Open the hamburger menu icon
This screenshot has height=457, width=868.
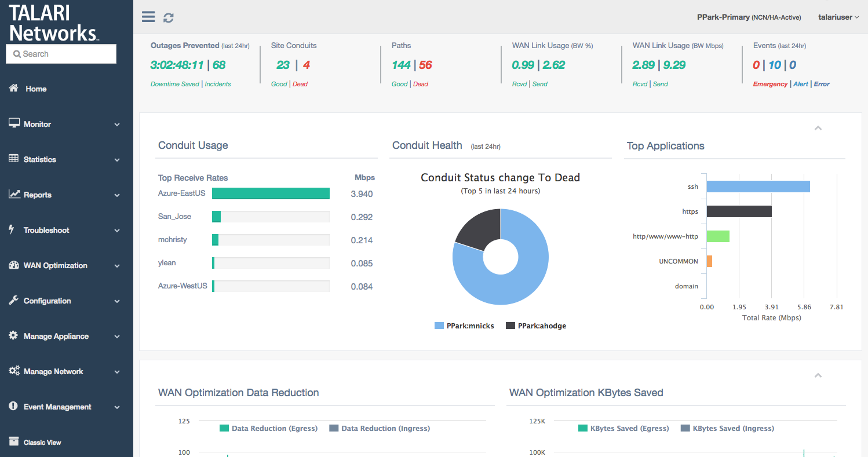point(148,17)
